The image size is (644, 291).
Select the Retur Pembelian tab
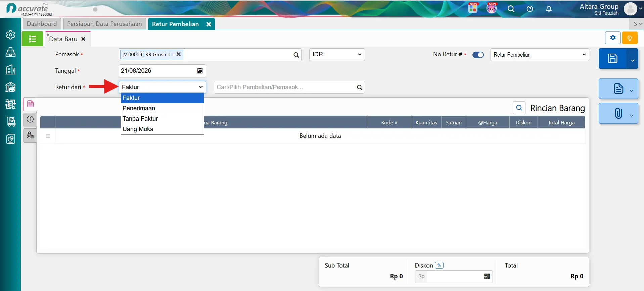pos(175,24)
